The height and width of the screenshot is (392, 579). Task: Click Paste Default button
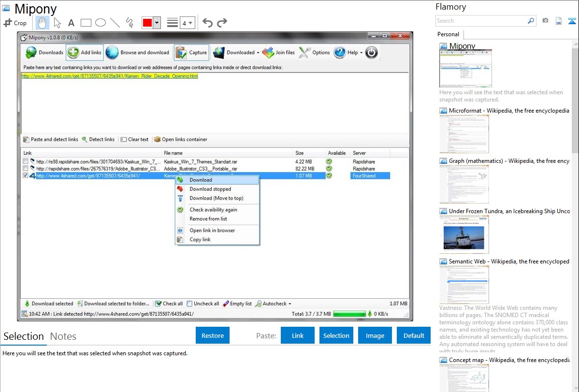(414, 335)
